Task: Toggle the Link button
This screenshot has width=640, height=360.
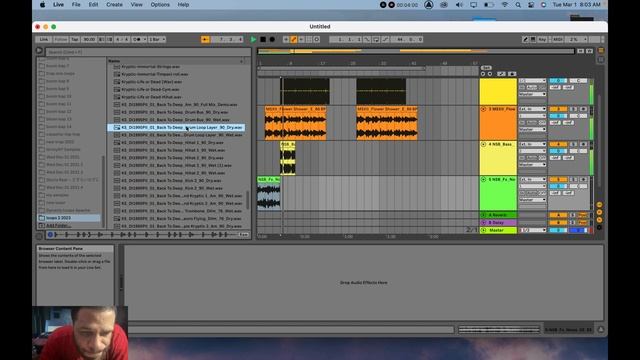Action: click(x=44, y=40)
